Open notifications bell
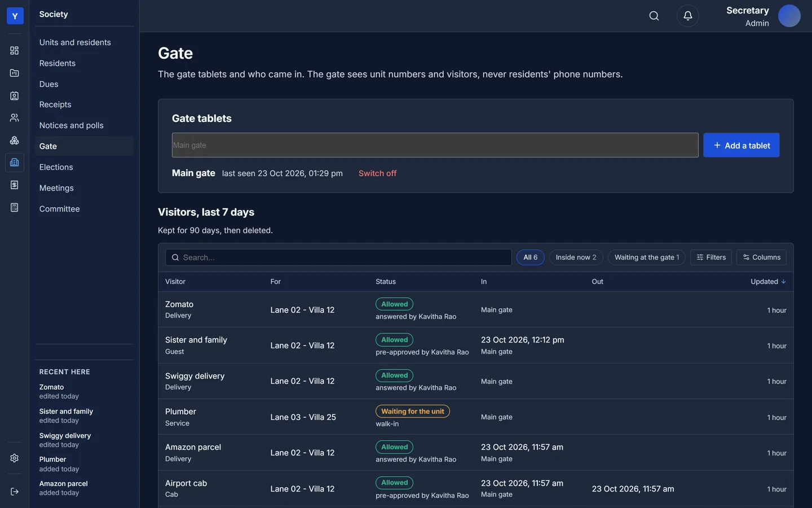This screenshot has height=508, width=812. pos(688,16)
